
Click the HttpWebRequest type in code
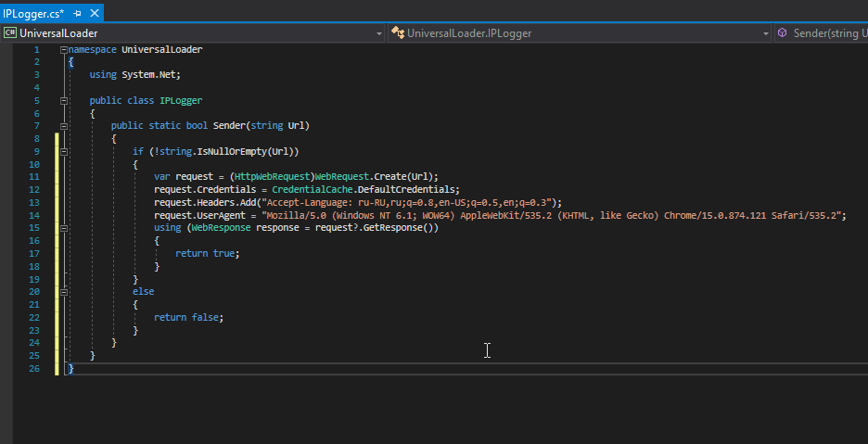click(x=274, y=177)
